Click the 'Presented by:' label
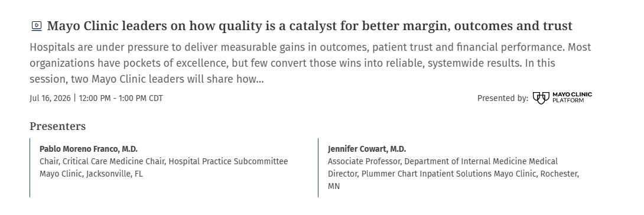The image size is (644, 215). (x=503, y=99)
